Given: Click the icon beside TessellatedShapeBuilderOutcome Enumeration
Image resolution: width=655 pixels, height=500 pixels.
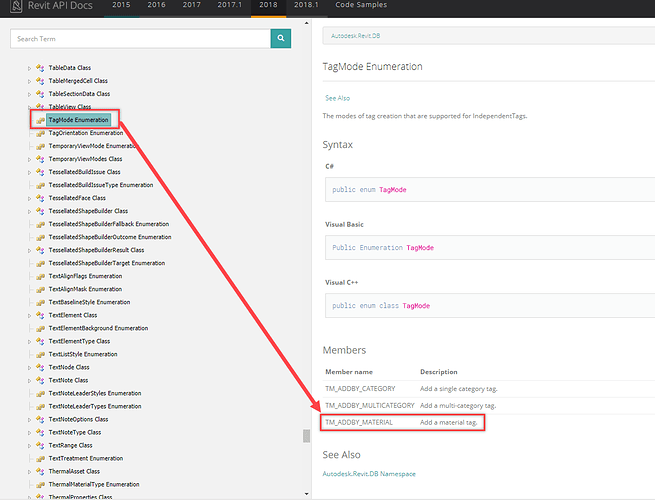Looking at the screenshot, I should [40, 237].
